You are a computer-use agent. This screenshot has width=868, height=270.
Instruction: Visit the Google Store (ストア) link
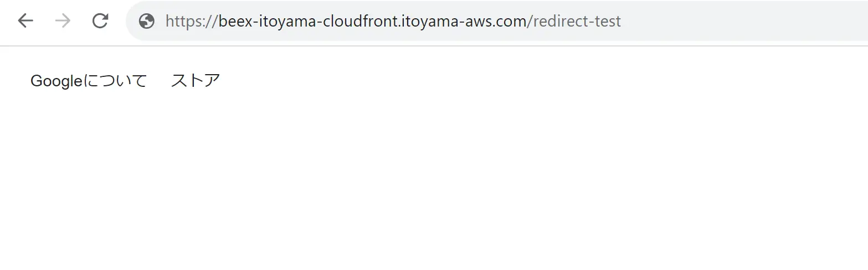click(x=196, y=81)
